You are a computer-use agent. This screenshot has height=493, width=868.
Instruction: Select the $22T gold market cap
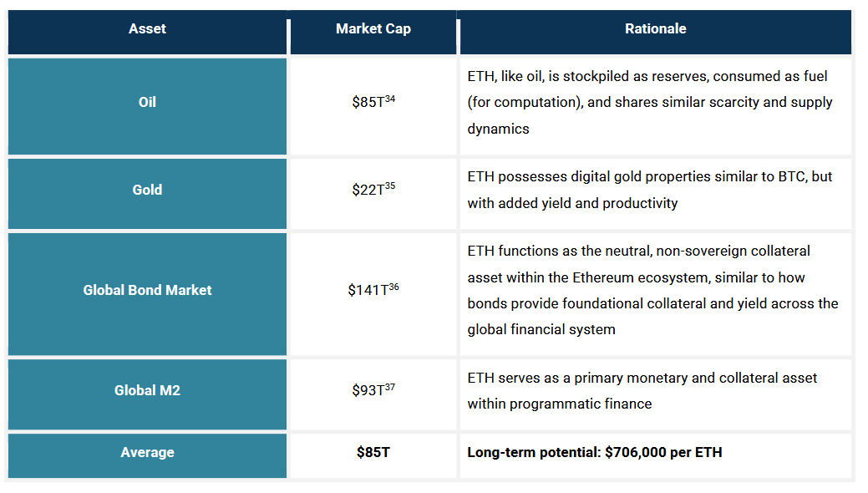tap(368, 191)
